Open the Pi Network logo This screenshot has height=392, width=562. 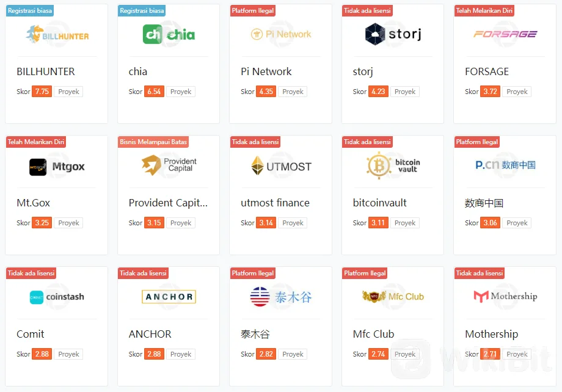(x=280, y=35)
